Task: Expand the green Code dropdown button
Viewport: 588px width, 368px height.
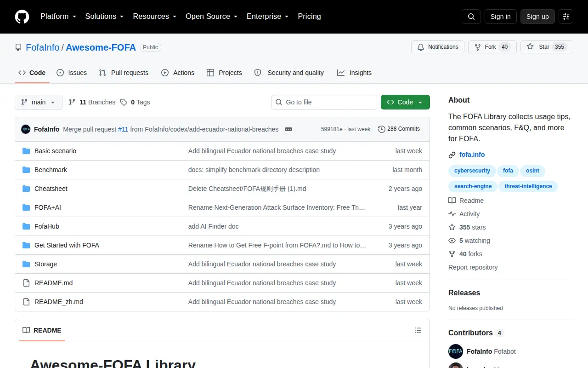Action: pyautogui.click(x=405, y=102)
